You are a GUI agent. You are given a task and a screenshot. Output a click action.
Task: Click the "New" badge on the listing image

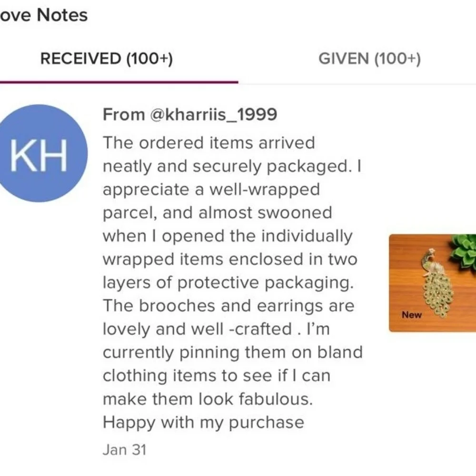[x=412, y=315]
